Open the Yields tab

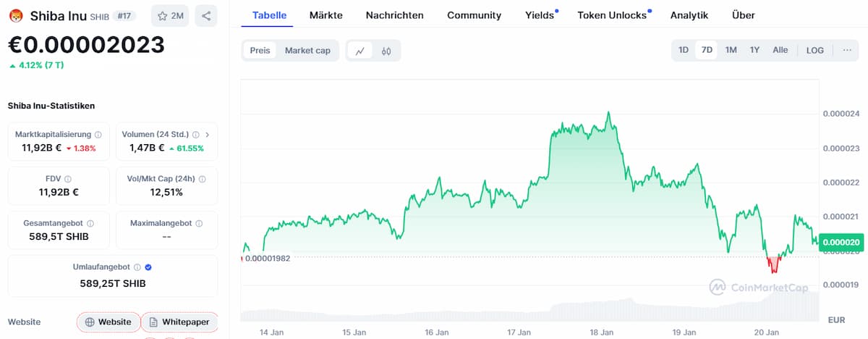540,15
